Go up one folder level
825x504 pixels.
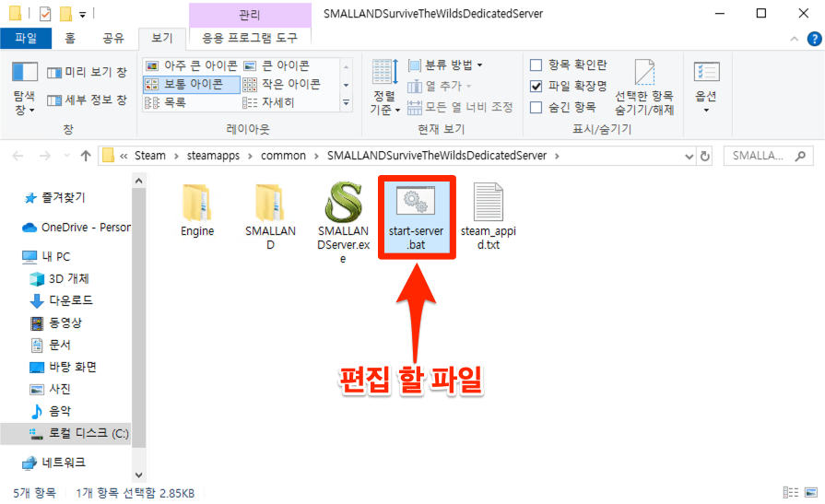tap(86, 156)
